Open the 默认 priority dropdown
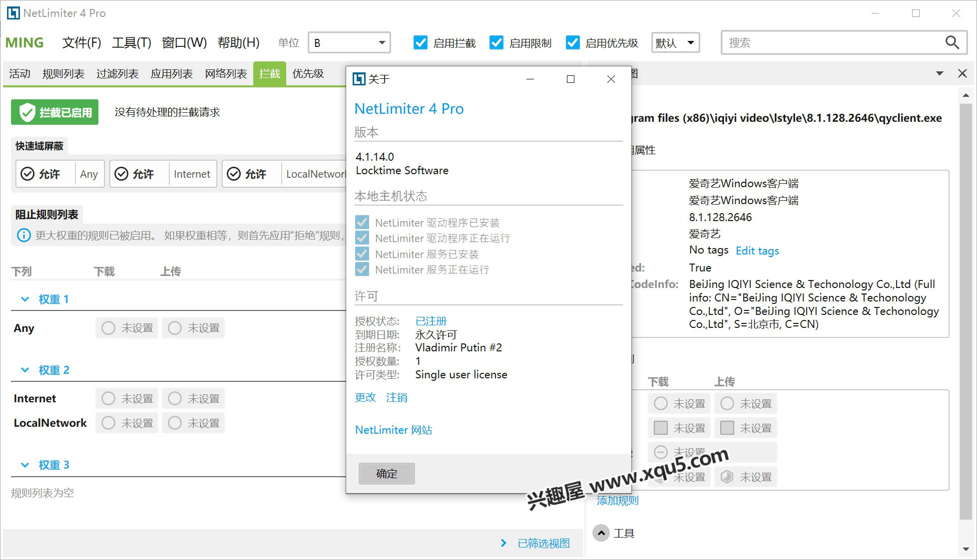This screenshot has height=560, width=977. [675, 43]
